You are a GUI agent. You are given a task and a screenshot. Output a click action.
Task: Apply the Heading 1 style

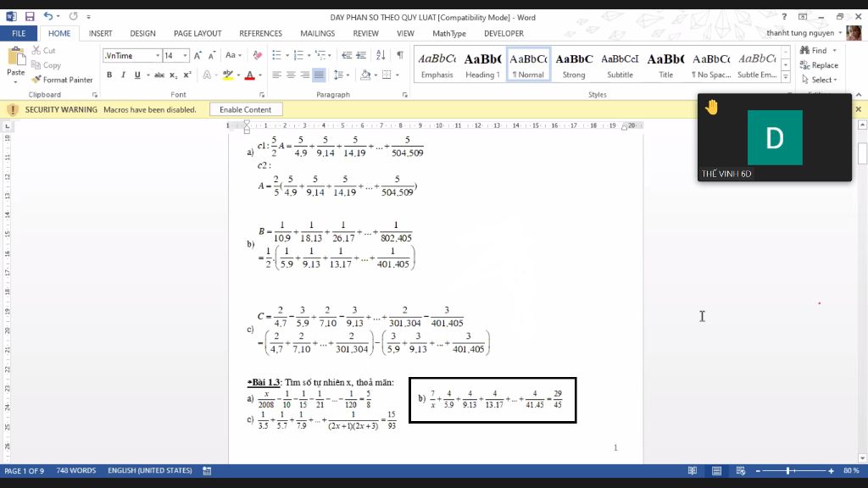coord(482,65)
